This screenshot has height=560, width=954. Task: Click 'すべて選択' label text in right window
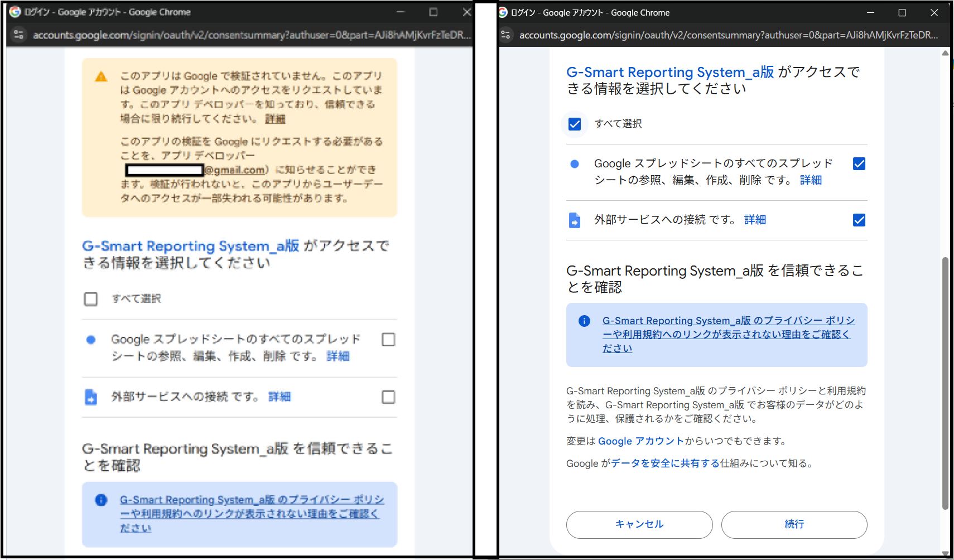[x=618, y=124]
